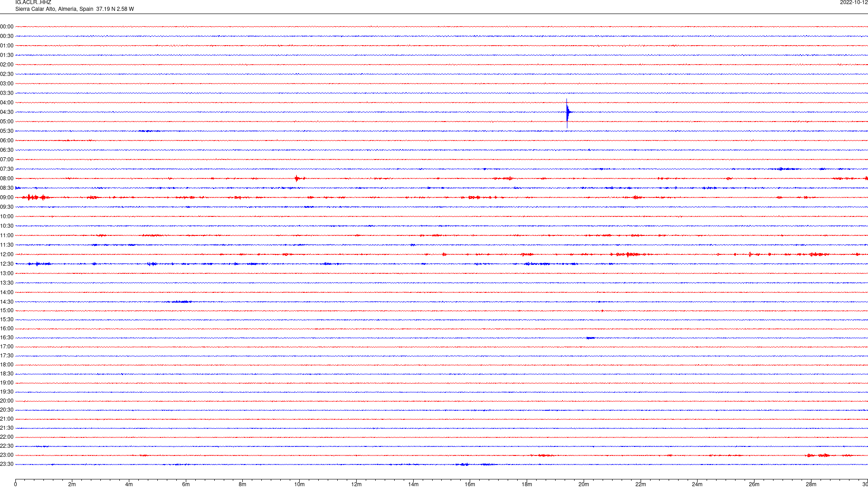The height and width of the screenshot is (488, 868).
Task: Click the 10m tick on the time axis
Action: [x=299, y=484]
